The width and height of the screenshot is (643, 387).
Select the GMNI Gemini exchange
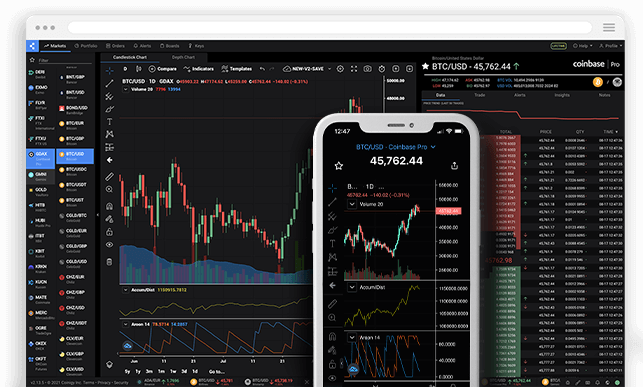tap(41, 176)
